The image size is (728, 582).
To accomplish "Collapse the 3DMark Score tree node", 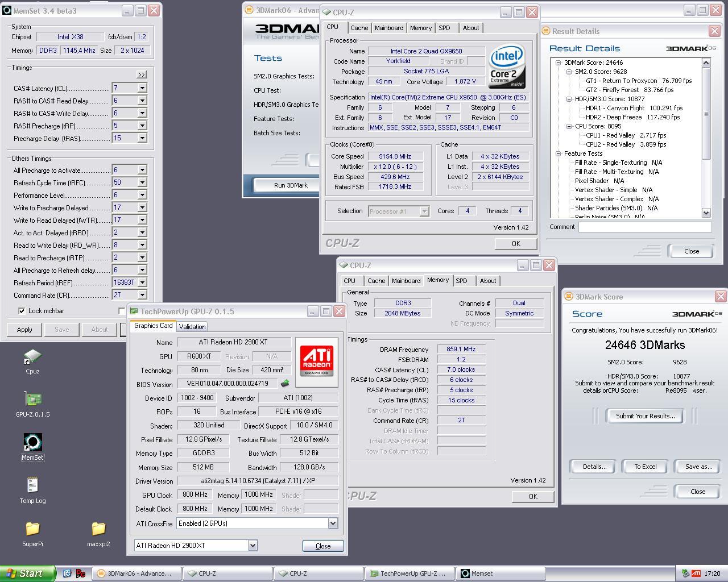I will tap(559, 63).
